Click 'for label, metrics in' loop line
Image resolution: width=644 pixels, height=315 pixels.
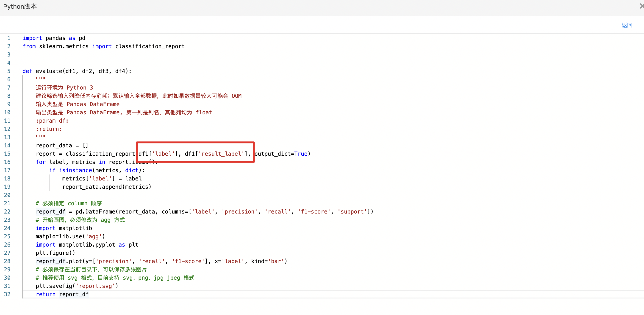97,162
